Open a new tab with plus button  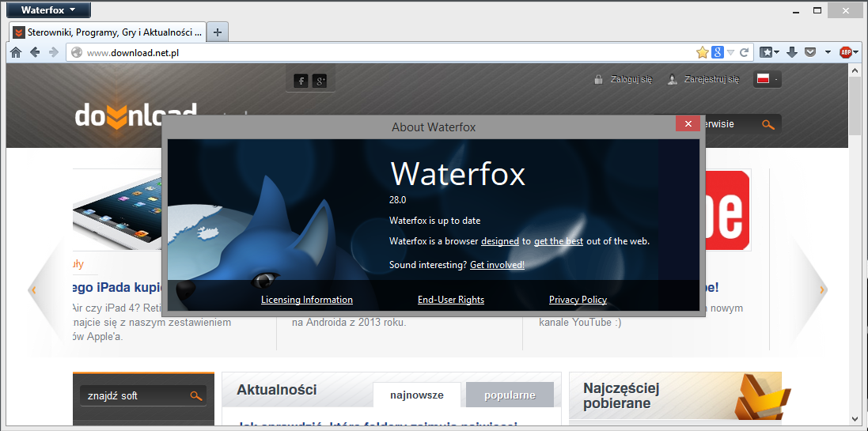[218, 32]
